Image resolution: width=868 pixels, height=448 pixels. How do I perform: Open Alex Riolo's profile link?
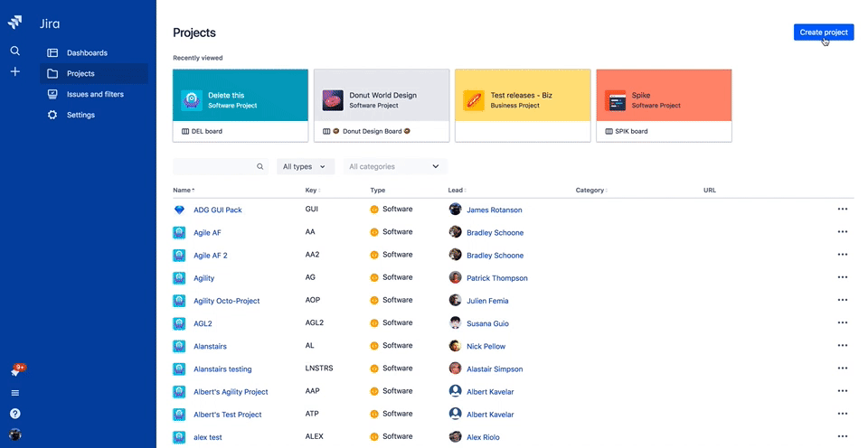(x=483, y=437)
